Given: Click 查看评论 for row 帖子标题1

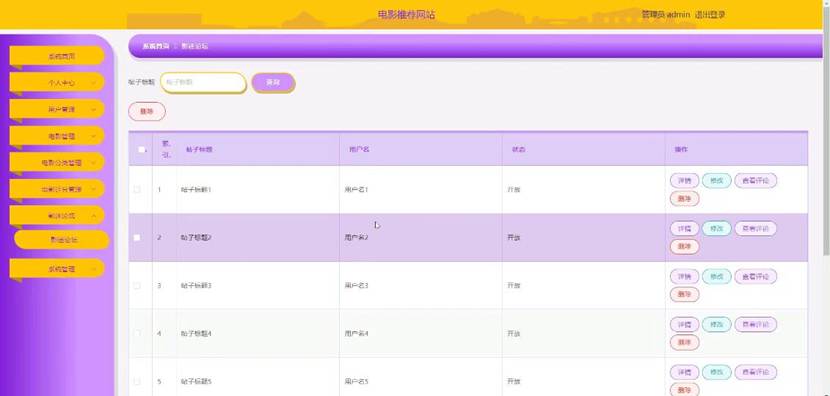Looking at the screenshot, I should click(x=755, y=181).
